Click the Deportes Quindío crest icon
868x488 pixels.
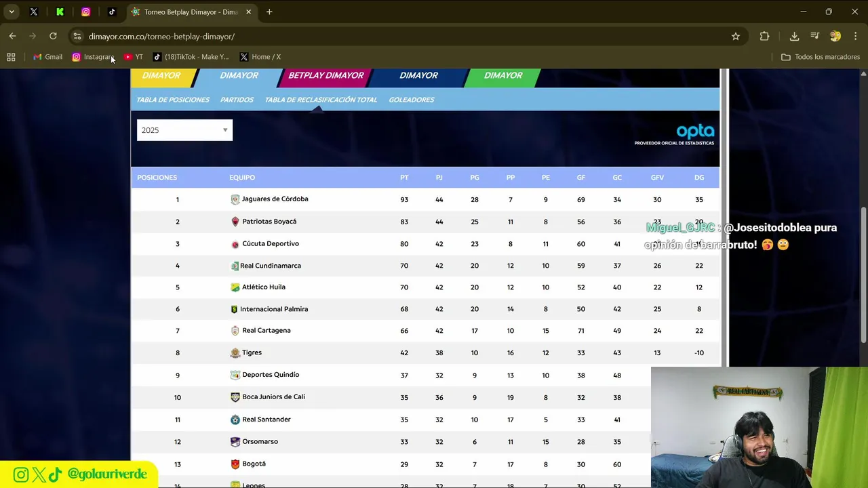click(x=235, y=375)
